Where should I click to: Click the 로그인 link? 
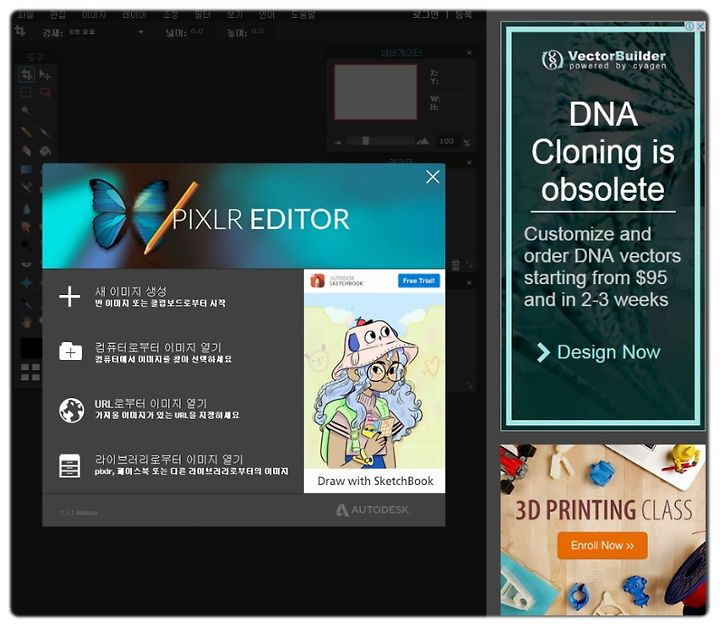coord(425,15)
